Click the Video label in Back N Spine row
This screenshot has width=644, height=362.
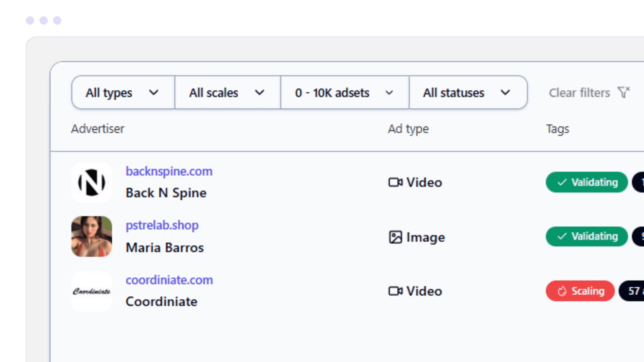click(x=424, y=183)
